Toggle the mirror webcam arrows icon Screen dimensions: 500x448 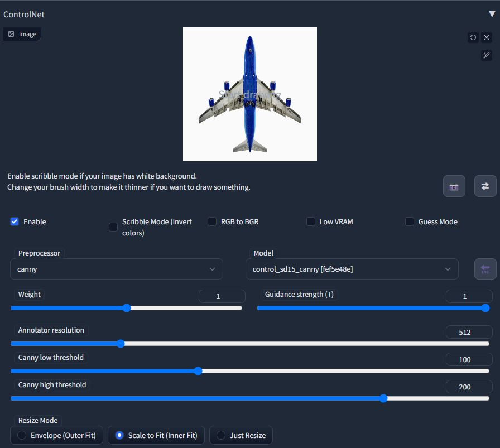(x=484, y=186)
